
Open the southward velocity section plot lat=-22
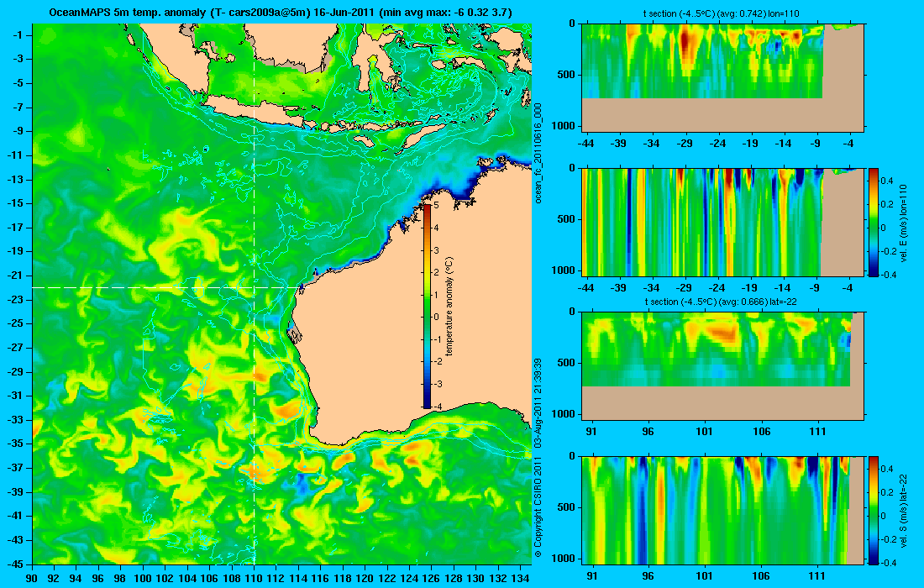pos(722,510)
